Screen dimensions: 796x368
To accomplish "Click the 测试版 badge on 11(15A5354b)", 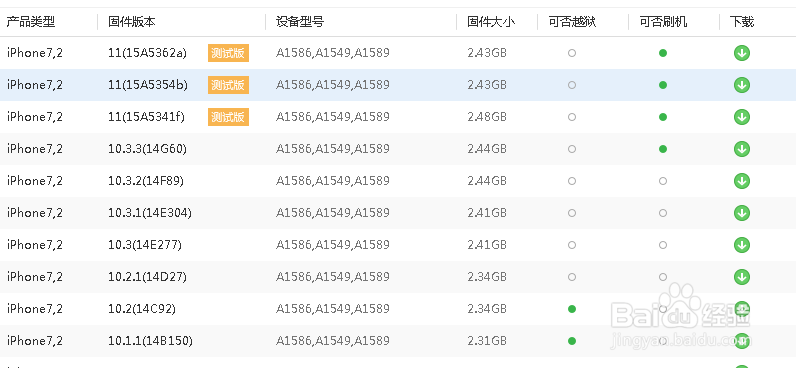I will [228, 85].
